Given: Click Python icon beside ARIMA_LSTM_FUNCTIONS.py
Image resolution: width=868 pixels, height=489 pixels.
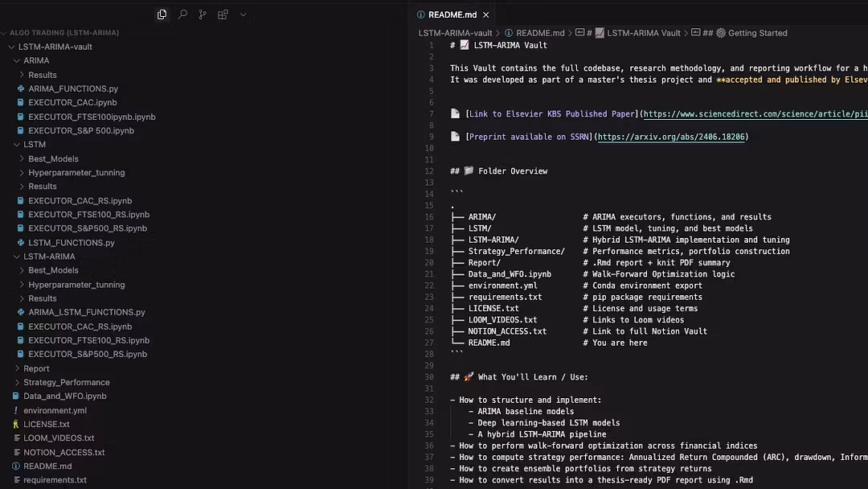Looking at the screenshot, I should (x=20, y=312).
